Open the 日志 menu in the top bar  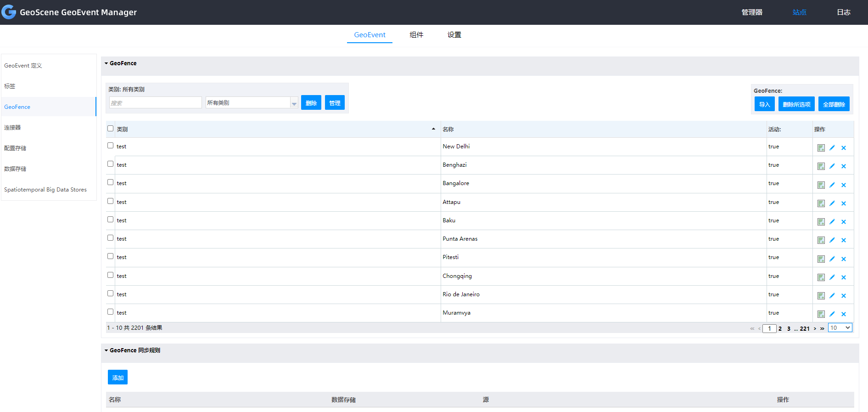843,12
